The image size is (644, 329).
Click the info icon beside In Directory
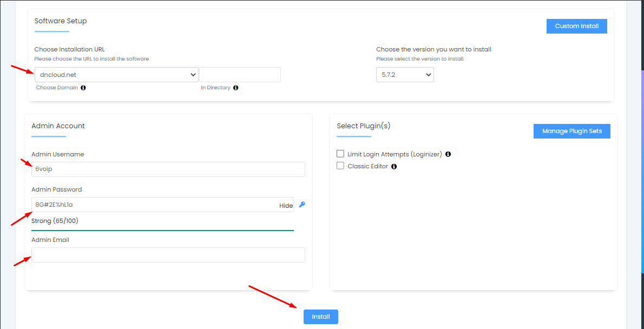pyautogui.click(x=236, y=88)
